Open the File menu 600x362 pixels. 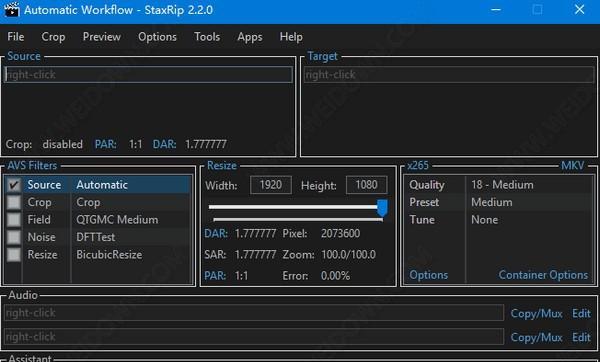click(16, 37)
